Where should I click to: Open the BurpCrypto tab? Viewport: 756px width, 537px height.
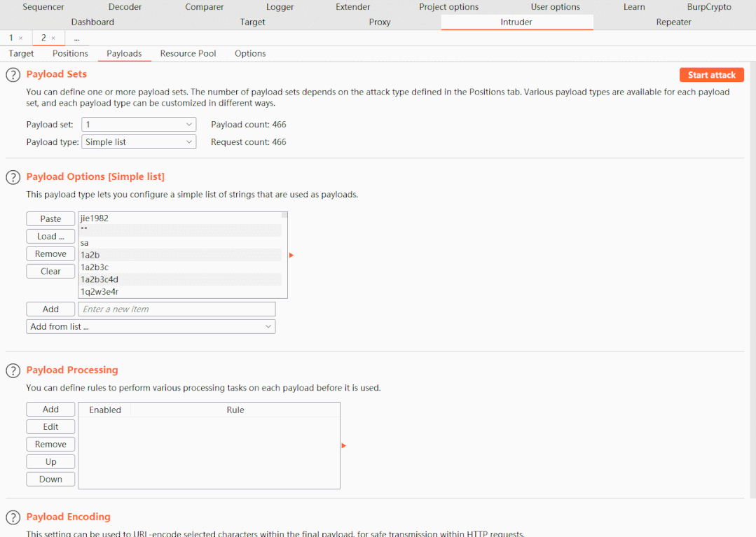pos(709,7)
